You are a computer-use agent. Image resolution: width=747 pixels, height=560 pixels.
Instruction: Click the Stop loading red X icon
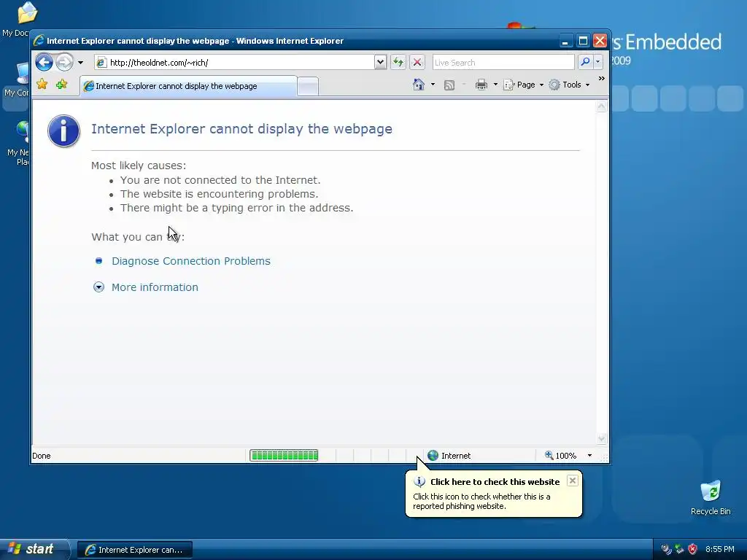pyautogui.click(x=417, y=63)
